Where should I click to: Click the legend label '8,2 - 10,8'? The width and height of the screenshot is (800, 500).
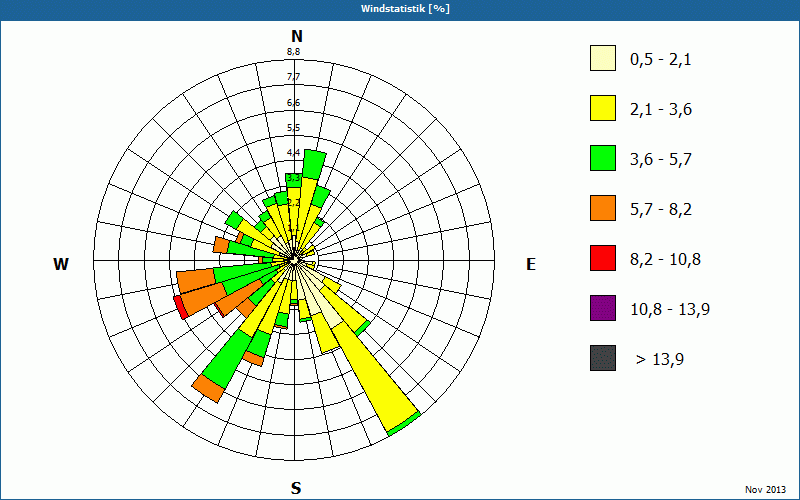tap(665, 260)
